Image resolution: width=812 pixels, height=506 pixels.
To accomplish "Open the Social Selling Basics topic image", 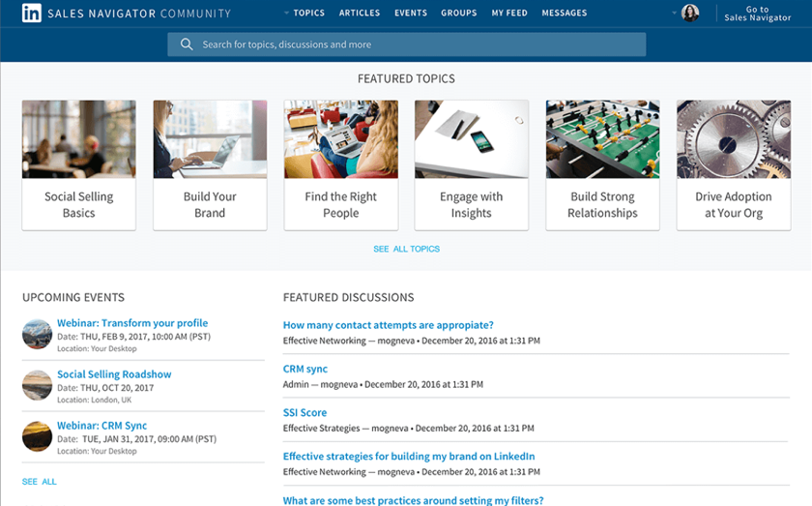I will (x=78, y=139).
